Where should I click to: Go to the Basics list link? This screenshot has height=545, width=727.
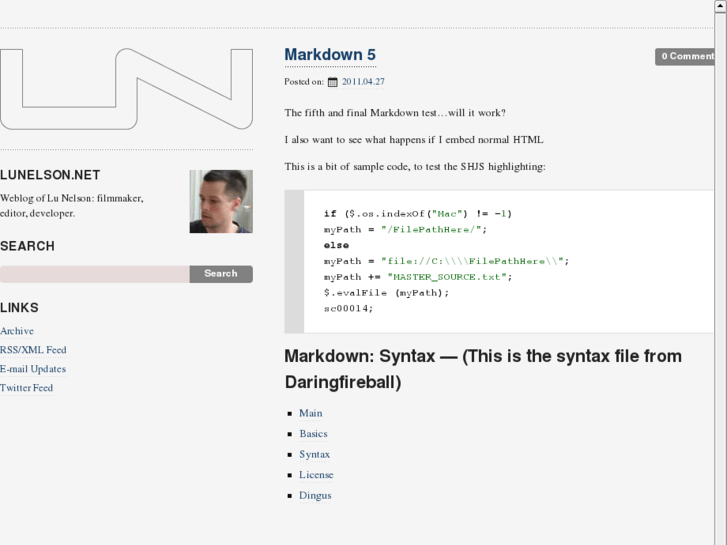coord(313,434)
